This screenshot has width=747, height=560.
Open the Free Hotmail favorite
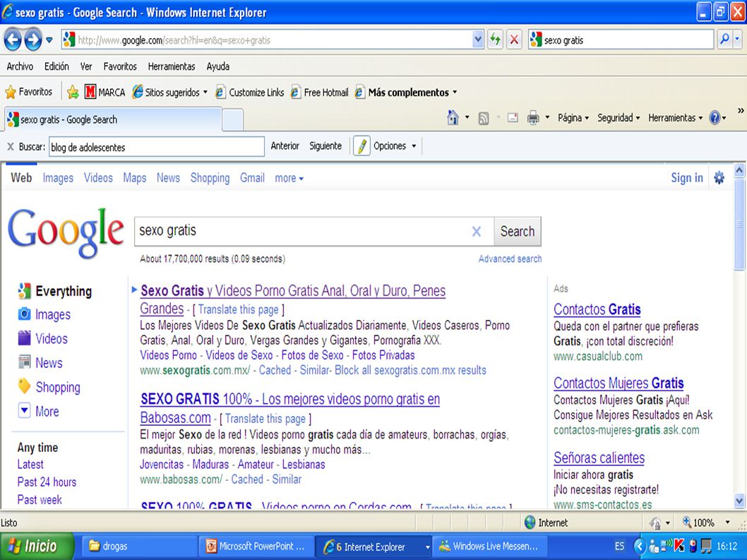(320, 93)
